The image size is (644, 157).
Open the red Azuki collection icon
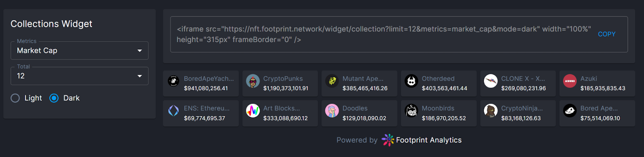(x=570, y=81)
